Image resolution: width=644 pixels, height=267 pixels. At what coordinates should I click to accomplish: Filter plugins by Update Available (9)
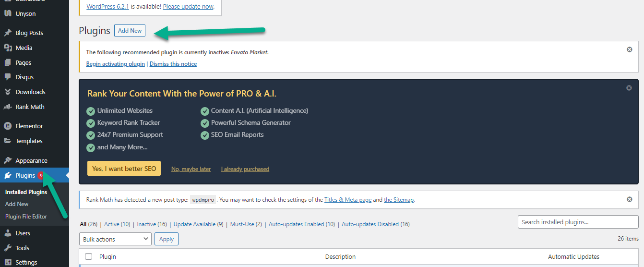pyautogui.click(x=199, y=224)
